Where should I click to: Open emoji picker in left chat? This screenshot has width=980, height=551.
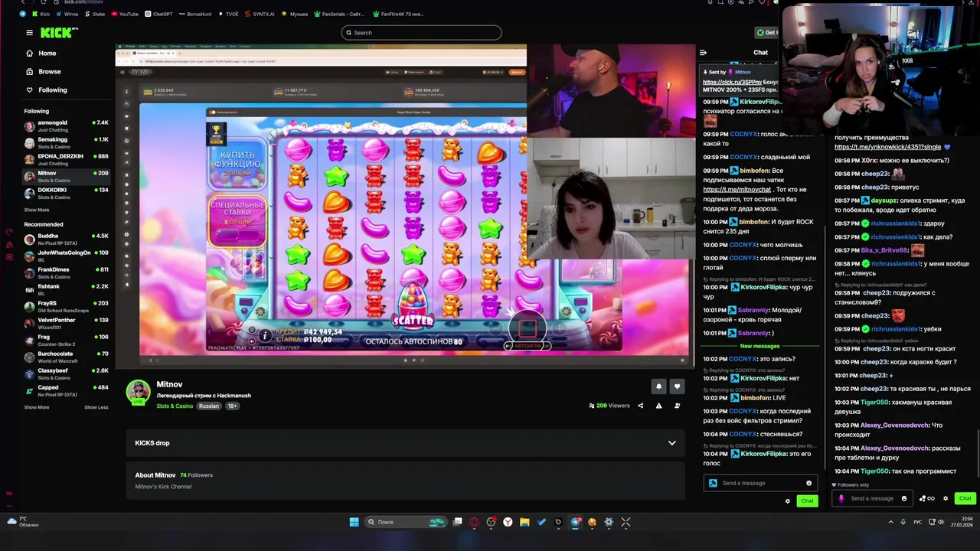[808, 483]
